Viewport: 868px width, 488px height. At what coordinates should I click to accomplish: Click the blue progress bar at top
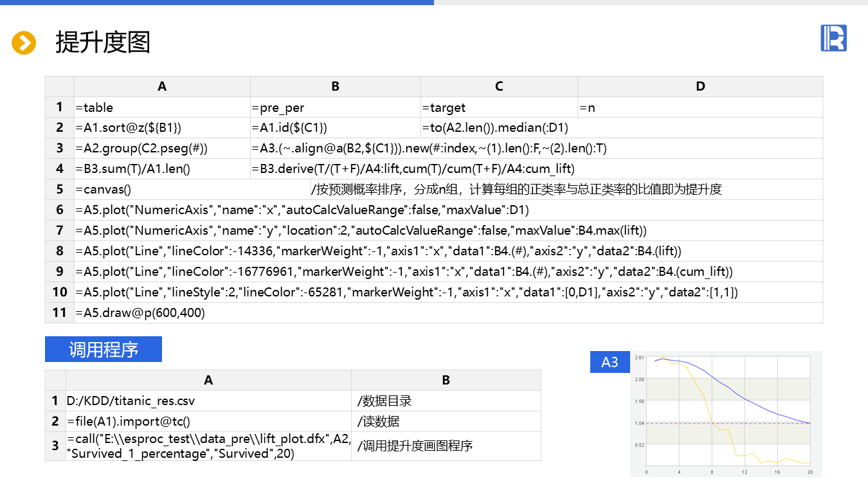click(x=217, y=3)
